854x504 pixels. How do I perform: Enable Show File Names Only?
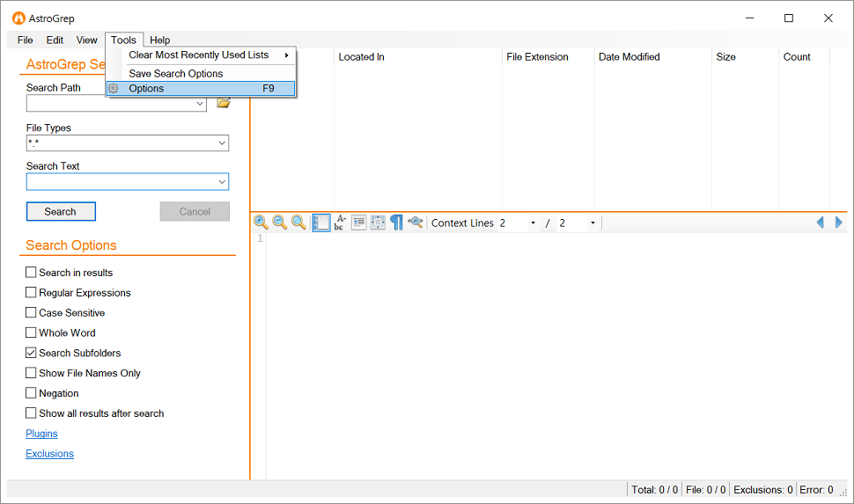tap(31, 373)
